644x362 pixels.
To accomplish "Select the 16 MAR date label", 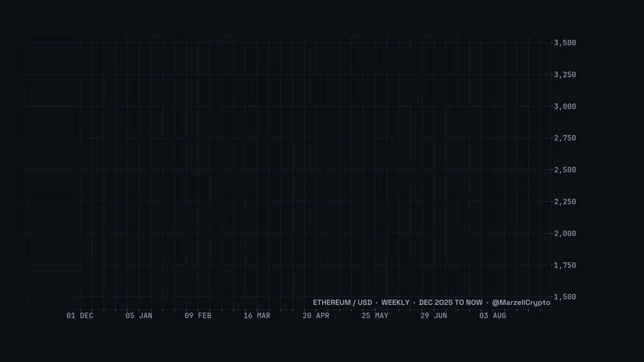I will [x=257, y=316].
